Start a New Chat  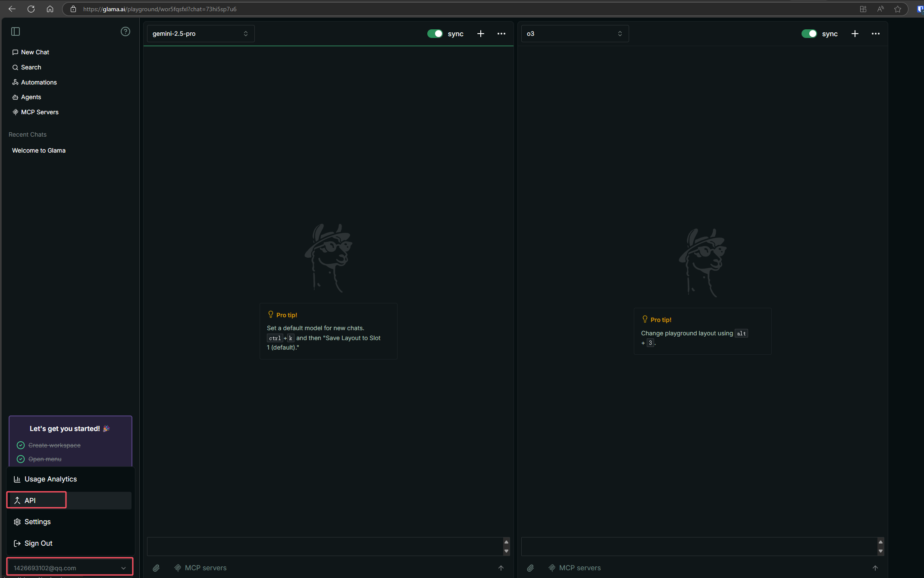35,52
